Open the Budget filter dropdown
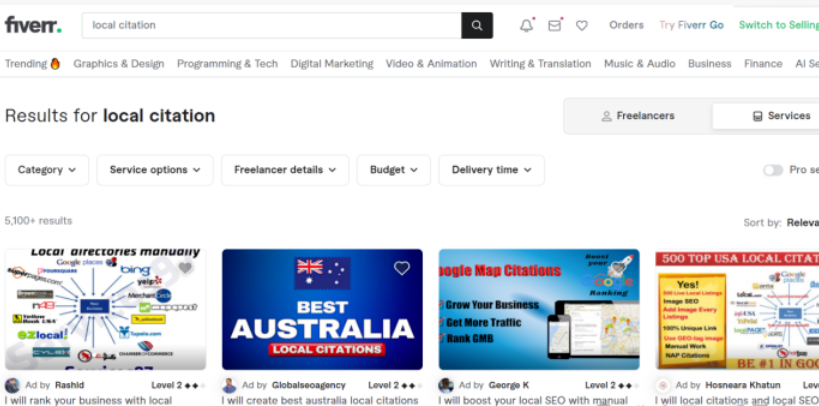 [394, 170]
